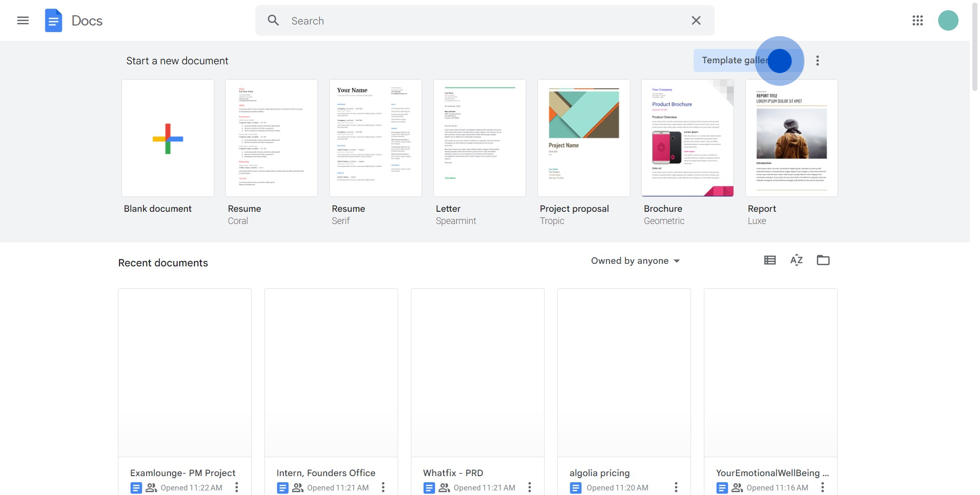Click the Google Docs logo icon

53,20
